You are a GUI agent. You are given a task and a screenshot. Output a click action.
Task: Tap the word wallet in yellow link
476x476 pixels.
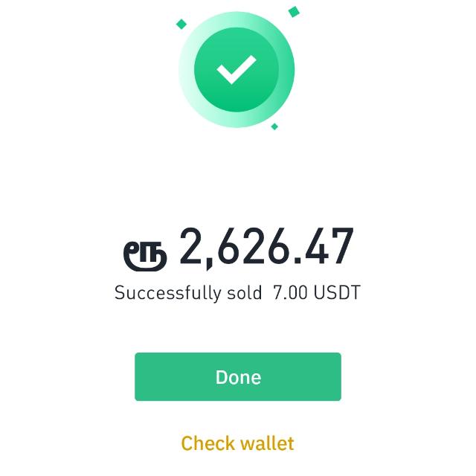point(267,443)
